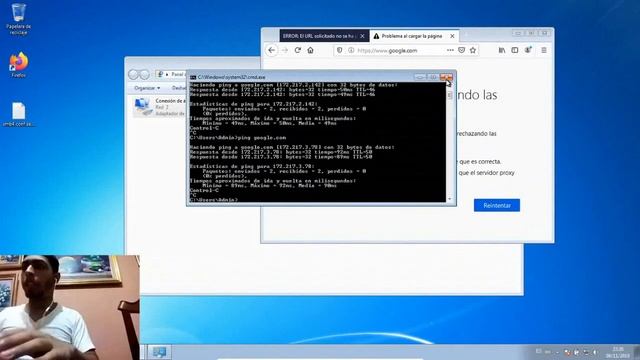The image size is (640, 360).
Task: Click the Show desktop strip
Action: click(636, 352)
